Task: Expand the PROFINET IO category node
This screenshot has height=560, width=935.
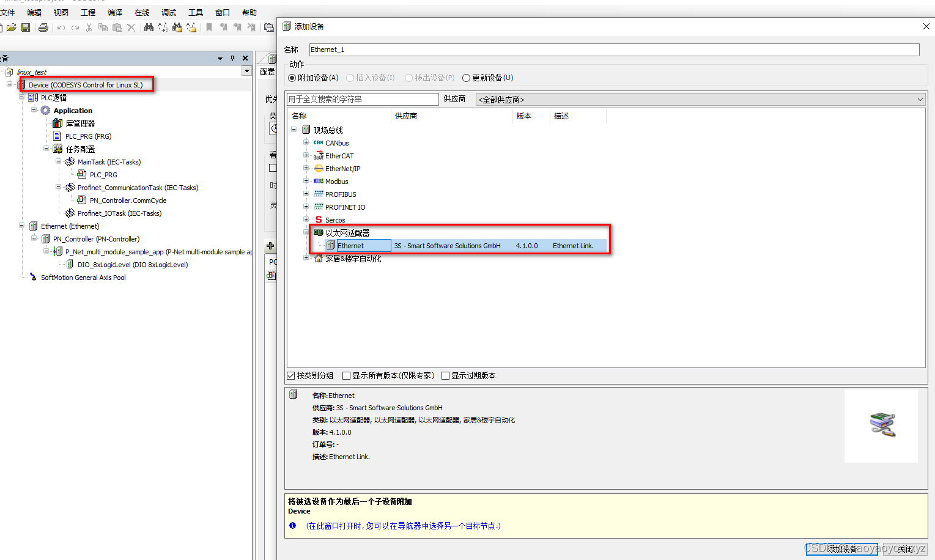Action: pyautogui.click(x=306, y=207)
